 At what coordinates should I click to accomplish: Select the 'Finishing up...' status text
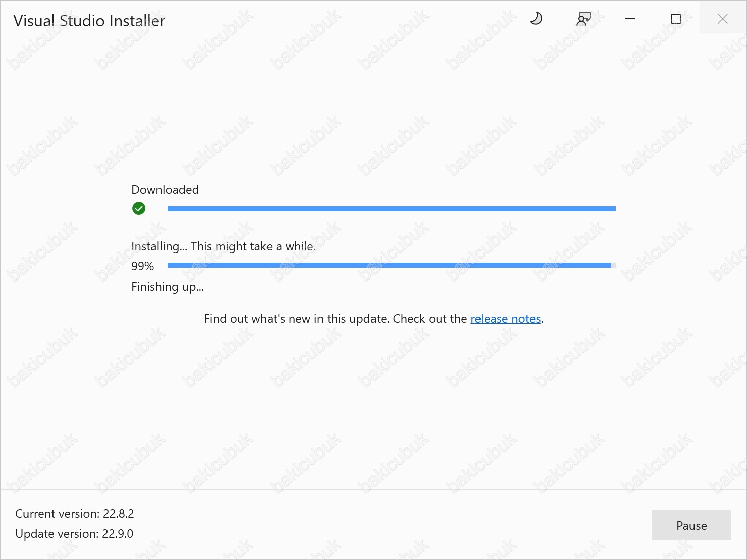tap(168, 287)
